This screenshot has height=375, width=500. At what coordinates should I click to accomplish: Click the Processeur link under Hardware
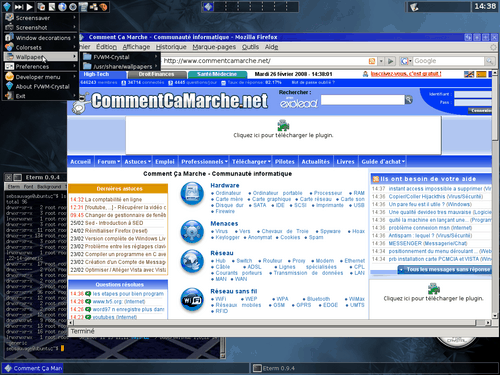click(x=328, y=193)
